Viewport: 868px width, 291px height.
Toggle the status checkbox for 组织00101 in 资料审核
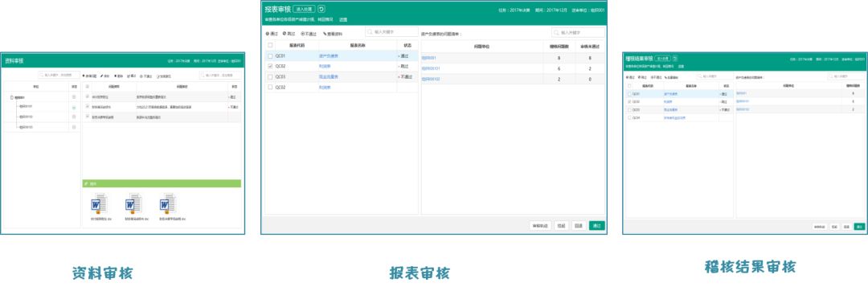tap(74, 108)
